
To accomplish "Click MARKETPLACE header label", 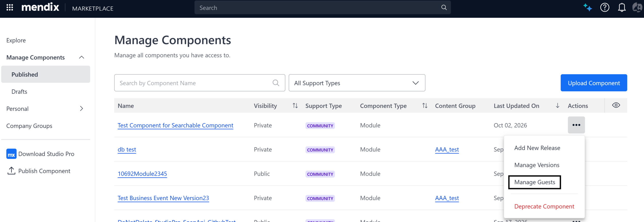I will [x=93, y=9].
